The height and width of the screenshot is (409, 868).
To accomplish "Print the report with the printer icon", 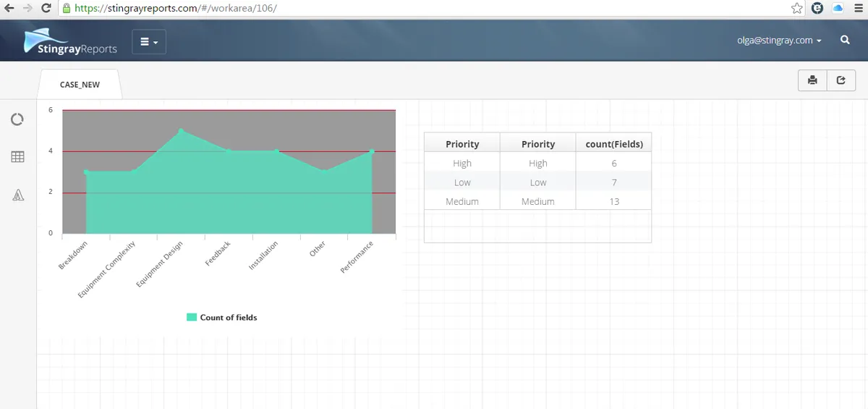I will coord(812,80).
